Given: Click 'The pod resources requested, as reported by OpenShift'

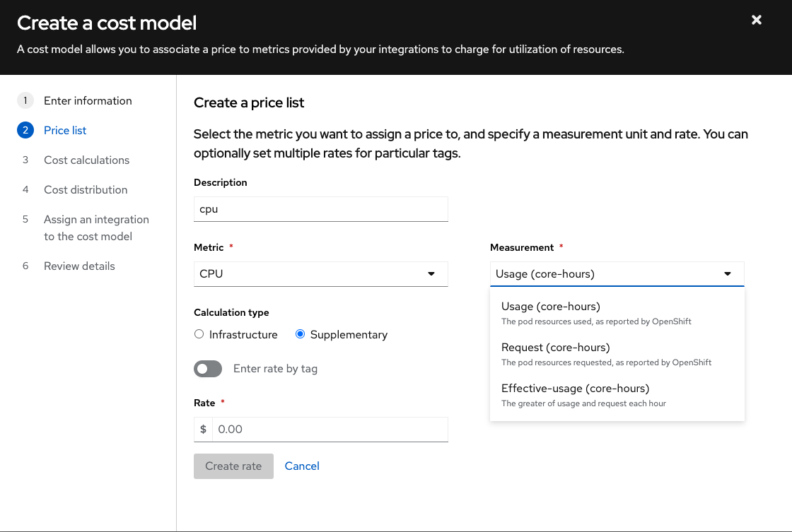Looking at the screenshot, I should [x=606, y=362].
